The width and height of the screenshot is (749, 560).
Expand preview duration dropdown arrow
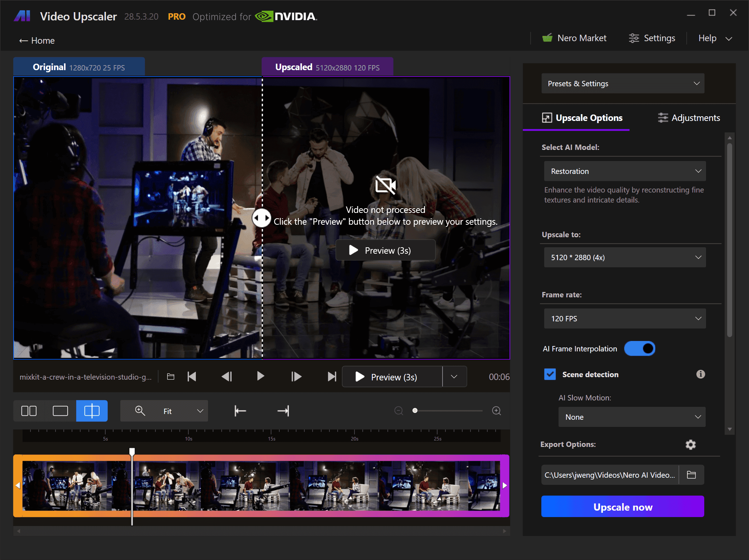tap(454, 377)
